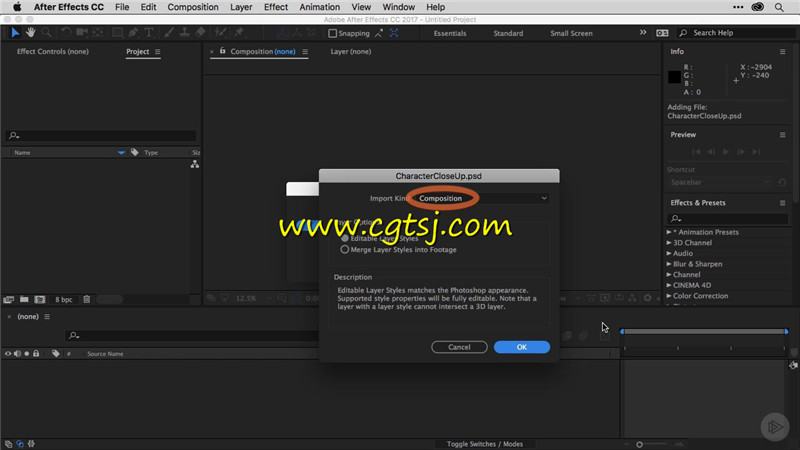Screen dimensions: 800x450
Task: Switch to Layer (none) tab
Action: (x=351, y=52)
